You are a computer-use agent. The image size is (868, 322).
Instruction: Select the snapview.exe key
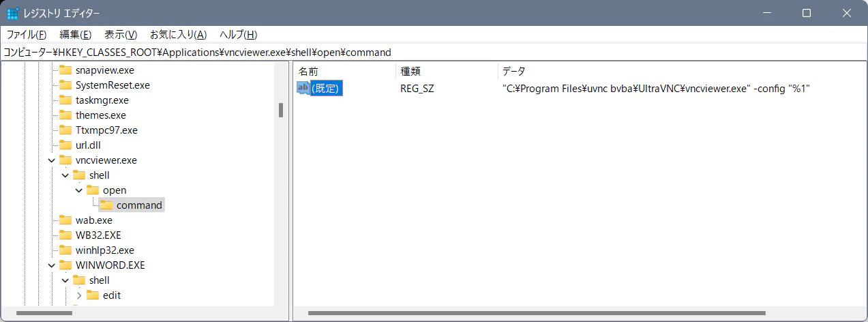pyautogui.click(x=105, y=70)
